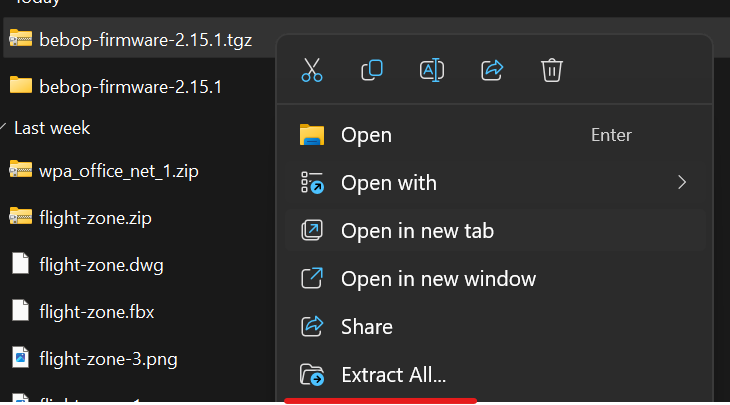
Task: Click the Rename icon in context menu
Action: coord(432,70)
